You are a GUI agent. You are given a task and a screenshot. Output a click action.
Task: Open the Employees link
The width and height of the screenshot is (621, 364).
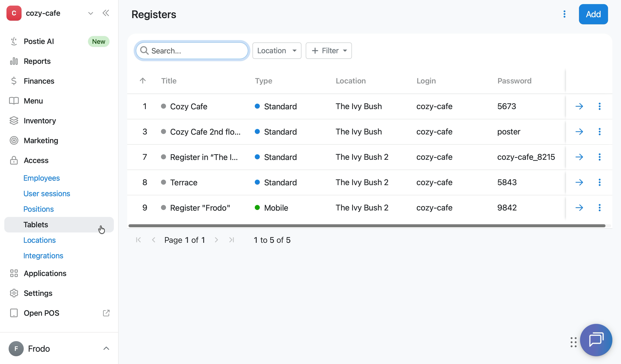pos(42,178)
